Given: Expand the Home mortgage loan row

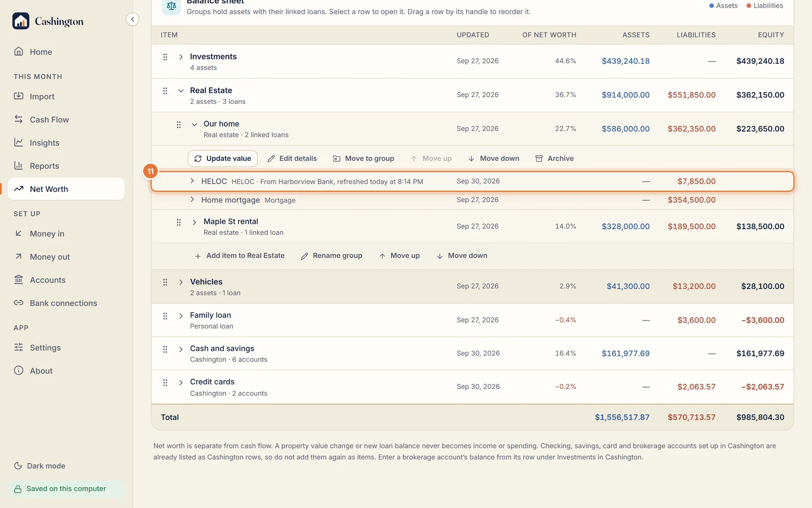Looking at the screenshot, I should coord(192,200).
